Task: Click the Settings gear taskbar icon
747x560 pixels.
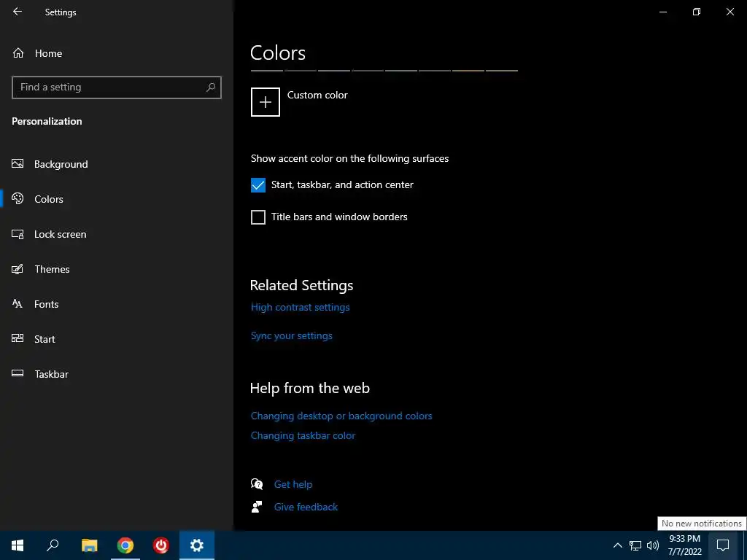Action: 197,545
